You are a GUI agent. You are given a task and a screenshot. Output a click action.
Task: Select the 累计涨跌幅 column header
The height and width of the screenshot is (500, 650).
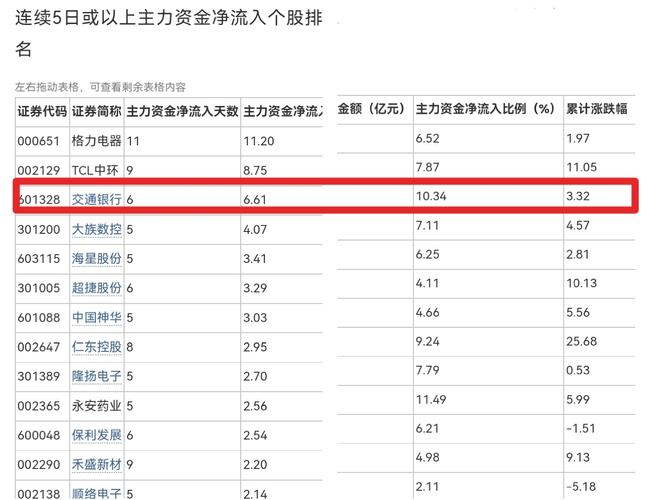(597, 109)
